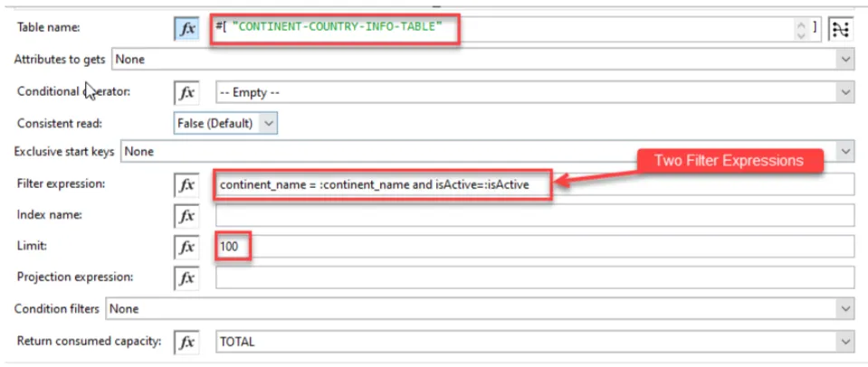The height and width of the screenshot is (367, 868).
Task: Open the Consistent read False (Default) dropdown
Action: tap(225, 123)
